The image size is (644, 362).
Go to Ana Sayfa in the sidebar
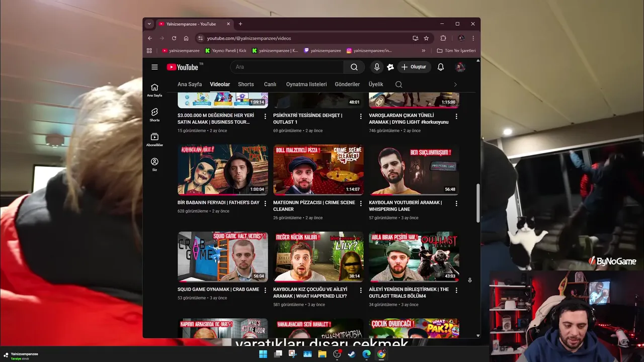(x=154, y=90)
